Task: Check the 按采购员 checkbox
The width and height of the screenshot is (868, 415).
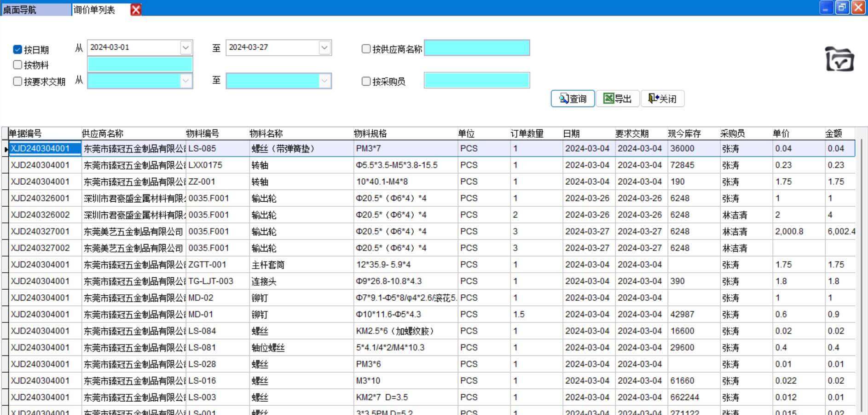Action: click(366, 82)
